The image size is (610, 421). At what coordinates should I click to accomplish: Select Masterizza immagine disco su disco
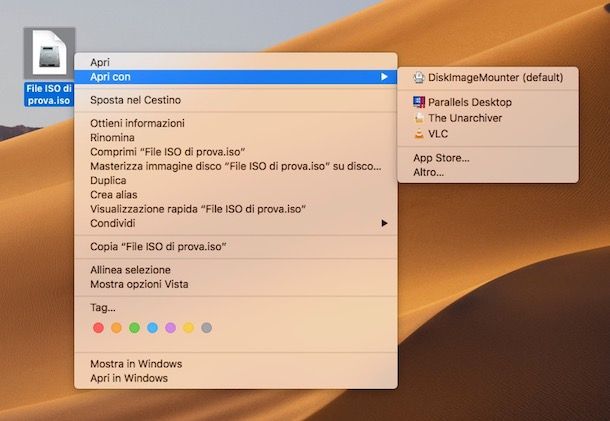point(236,166)
